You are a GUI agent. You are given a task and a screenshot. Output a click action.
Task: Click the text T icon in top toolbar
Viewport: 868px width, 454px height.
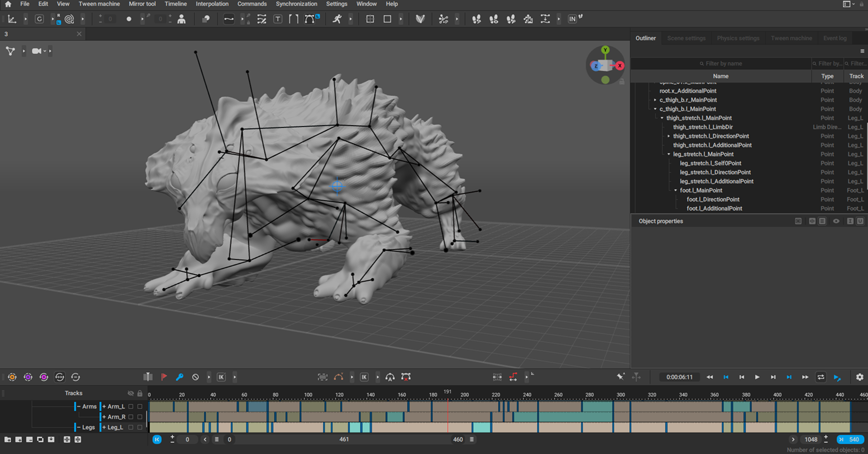click(x=278, y=19)
